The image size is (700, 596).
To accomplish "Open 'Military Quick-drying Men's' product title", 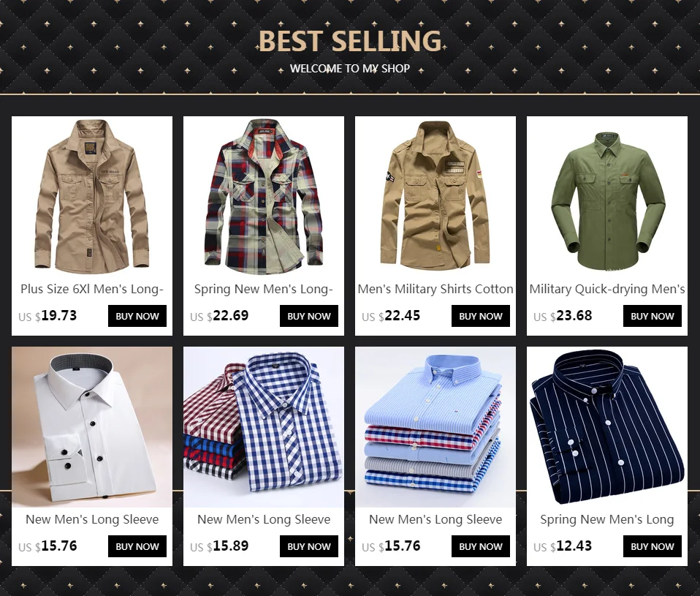I will point(607,289).
